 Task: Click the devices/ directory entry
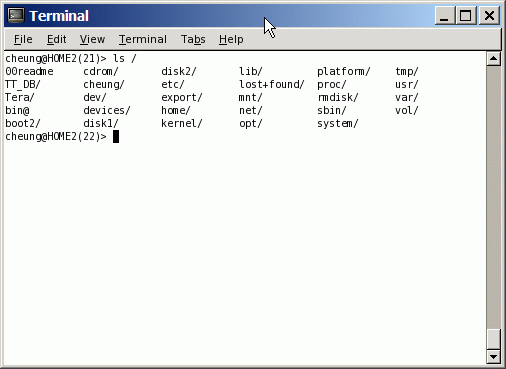coord(107,110)
